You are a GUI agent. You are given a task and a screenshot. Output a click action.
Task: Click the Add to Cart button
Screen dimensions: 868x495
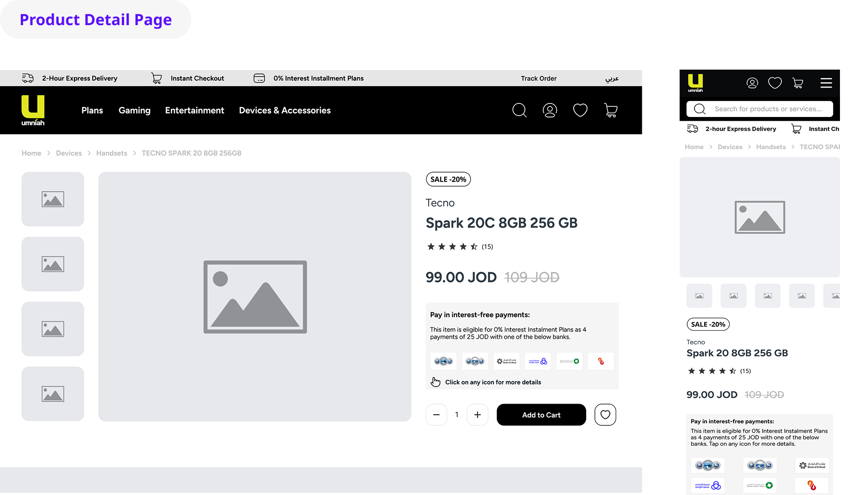(541, 415)
